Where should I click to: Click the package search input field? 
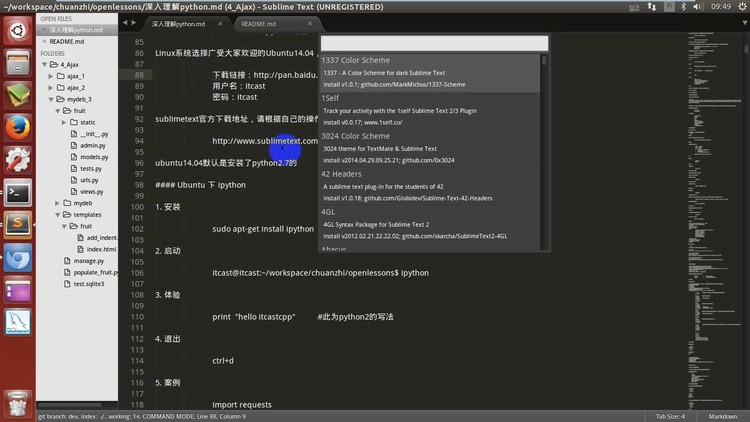[x=434, y=44]
